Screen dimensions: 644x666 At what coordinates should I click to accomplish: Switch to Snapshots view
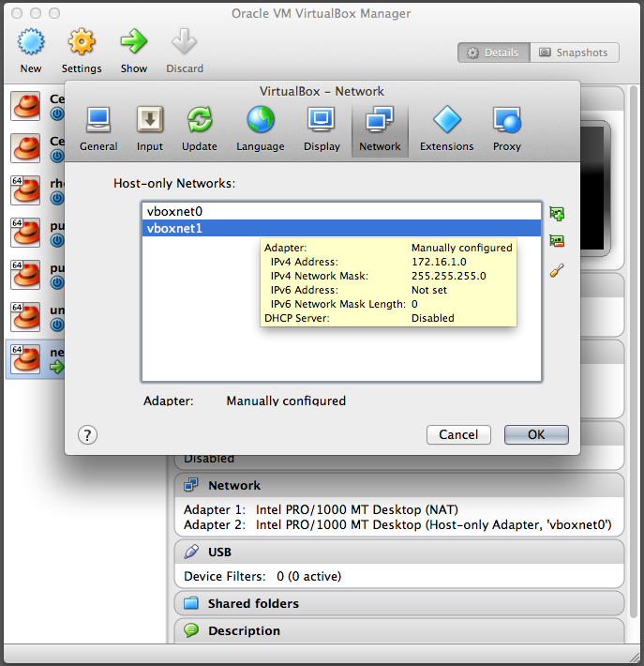click(x=574, y=53)
